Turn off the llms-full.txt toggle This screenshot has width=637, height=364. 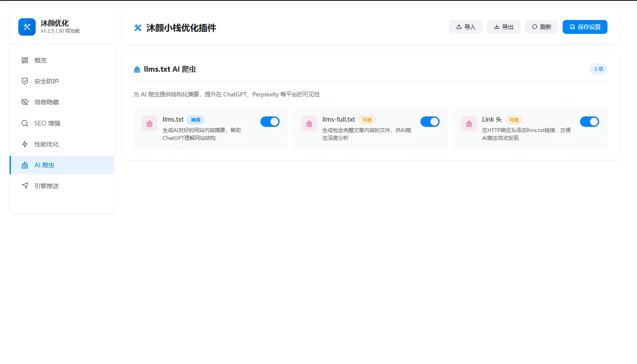tap(430, 122)
